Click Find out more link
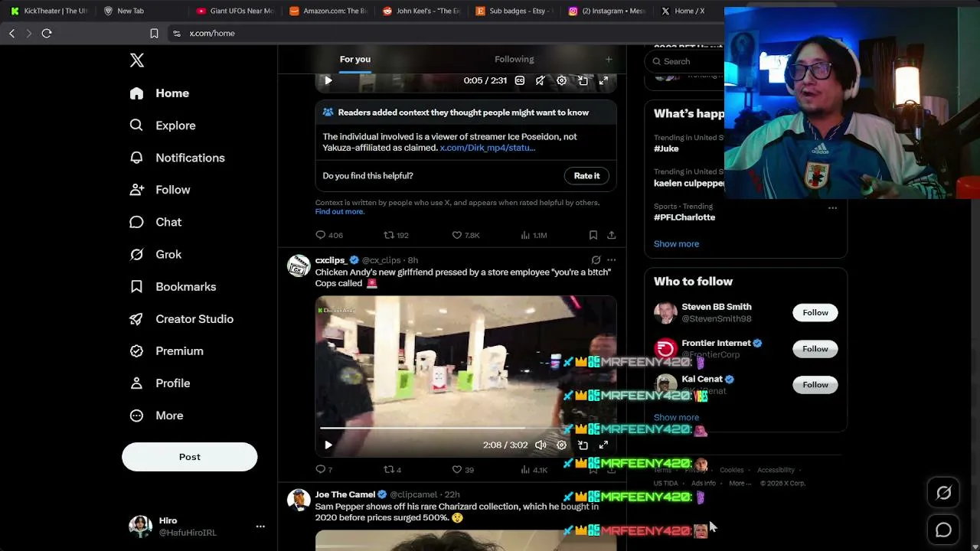The image size is (980, 551). pos(339,212)
